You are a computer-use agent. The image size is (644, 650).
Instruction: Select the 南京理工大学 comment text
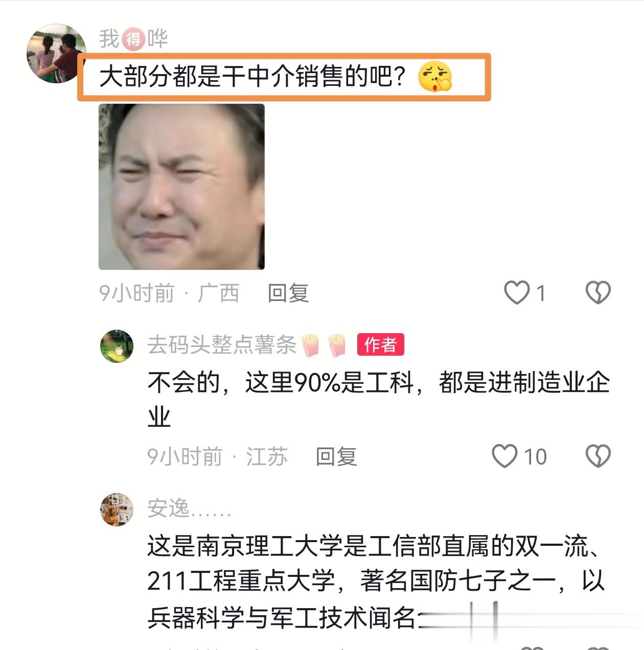(x=376, y=582)
